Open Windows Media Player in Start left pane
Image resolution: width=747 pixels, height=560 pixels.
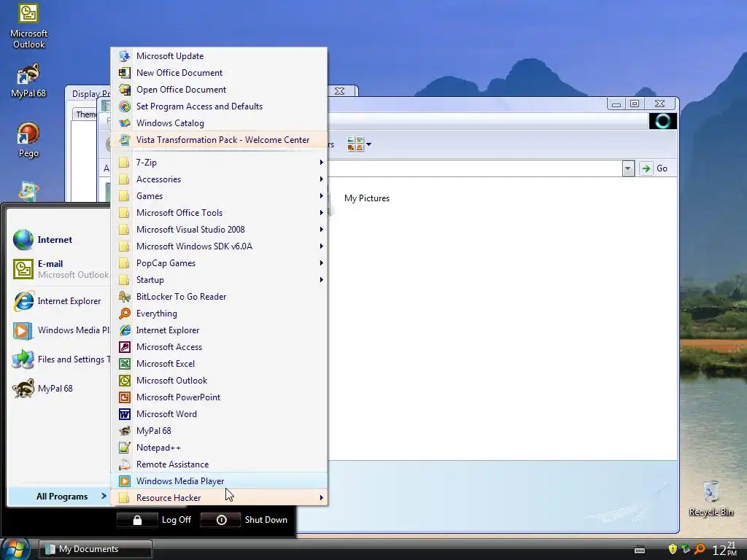[60, 330]
